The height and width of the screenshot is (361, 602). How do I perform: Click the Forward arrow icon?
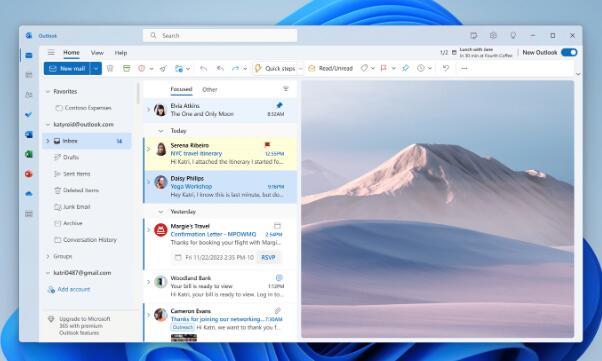(x=235, y=68)
